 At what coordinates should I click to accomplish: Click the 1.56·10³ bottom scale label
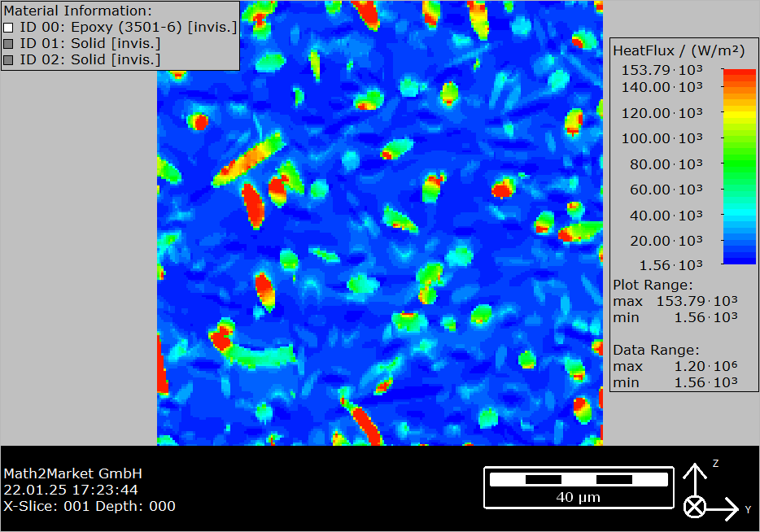pos(670,265)
